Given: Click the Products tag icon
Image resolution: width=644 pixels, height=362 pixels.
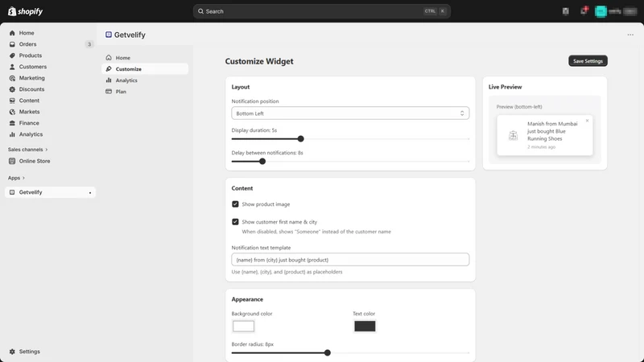Looking at the screenshot, I should point(12,56).
